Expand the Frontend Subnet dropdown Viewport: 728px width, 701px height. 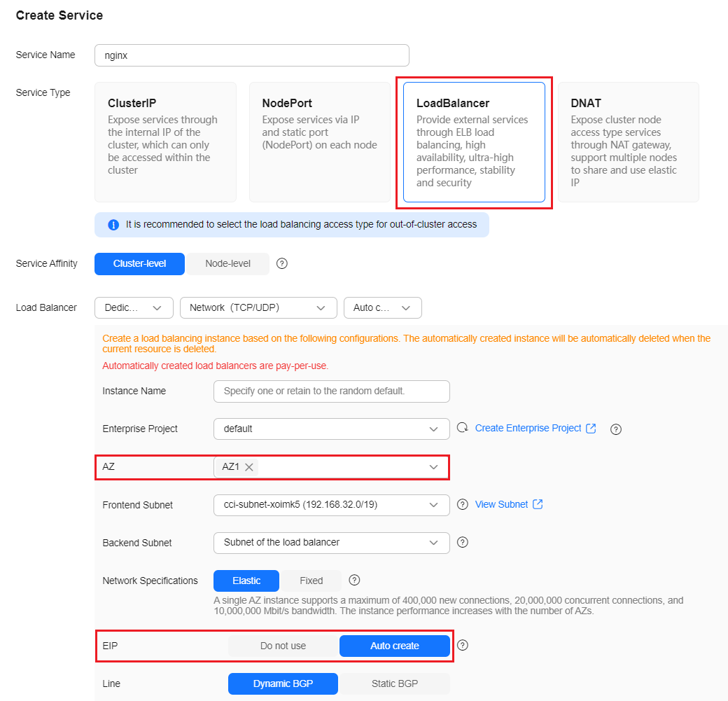[x=332, y=505]
